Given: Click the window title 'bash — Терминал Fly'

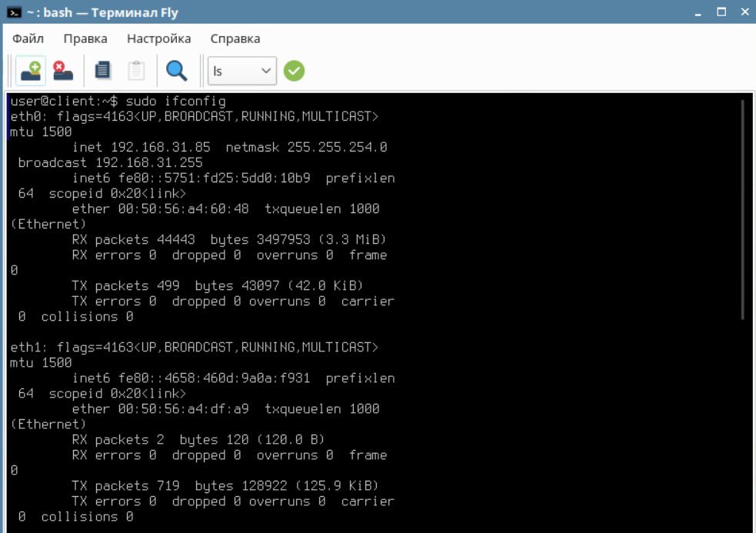Looking at the screenshot, I should point(111,12).
